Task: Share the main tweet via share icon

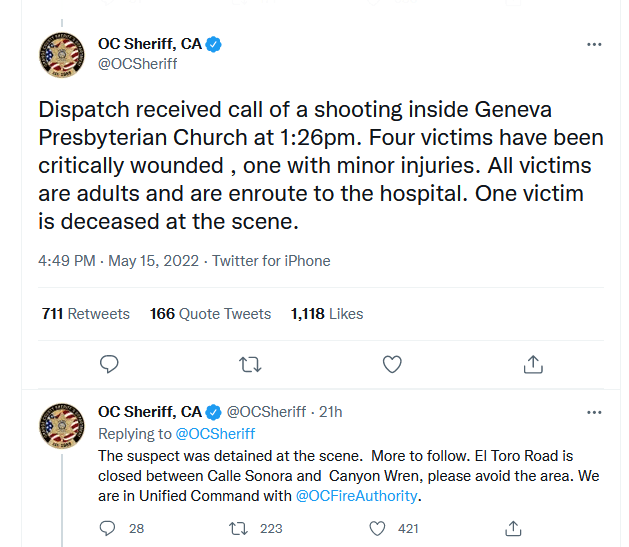Action: [533, 364]
